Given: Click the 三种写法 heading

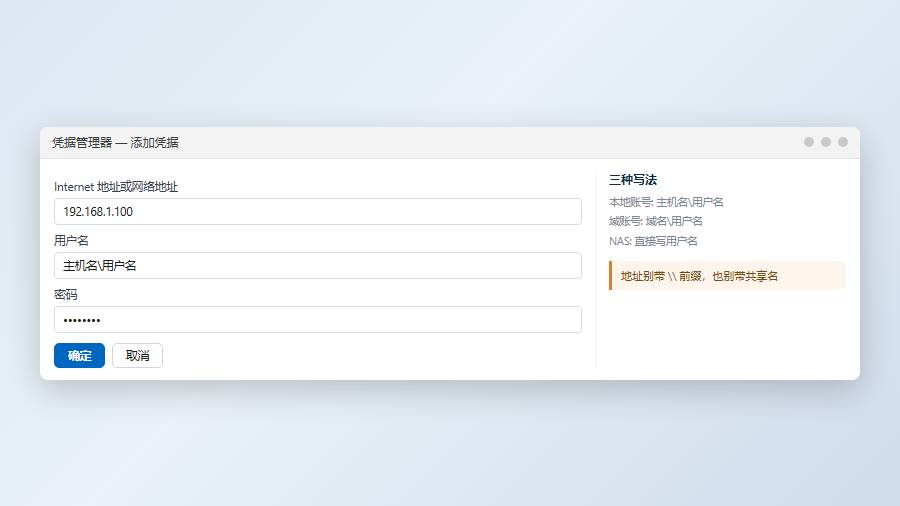Looking at the screenshot, I should [633, 180].
